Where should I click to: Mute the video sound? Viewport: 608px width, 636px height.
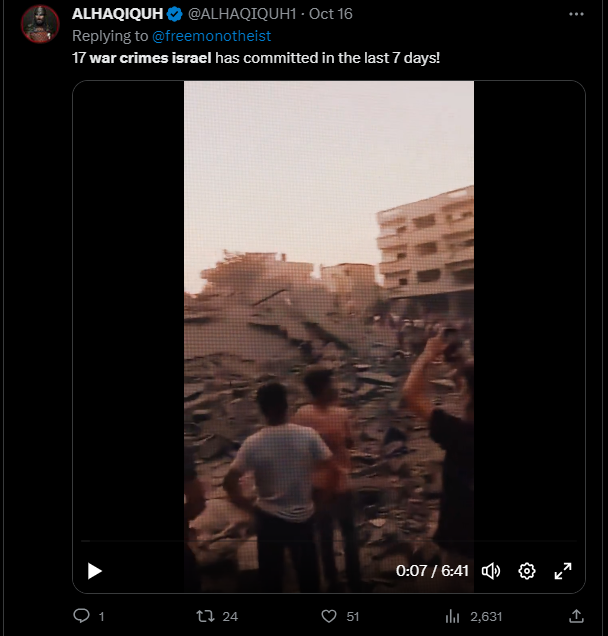point(490,571)
